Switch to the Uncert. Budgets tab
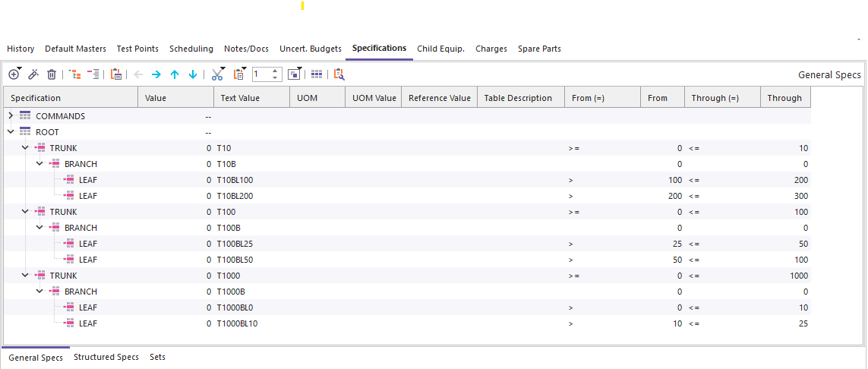The width and height of the screenshot is (868, 369). click(x=310, y=49)
